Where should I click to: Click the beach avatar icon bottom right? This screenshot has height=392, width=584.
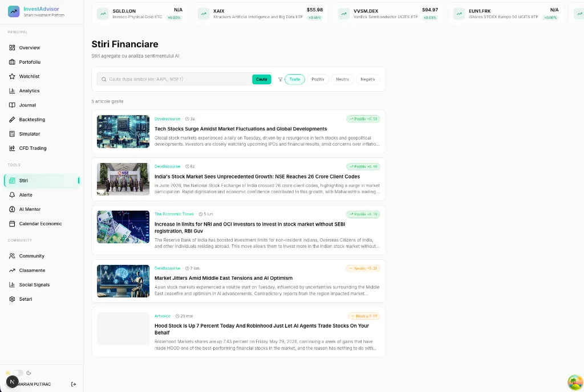(x=575, y=382)
